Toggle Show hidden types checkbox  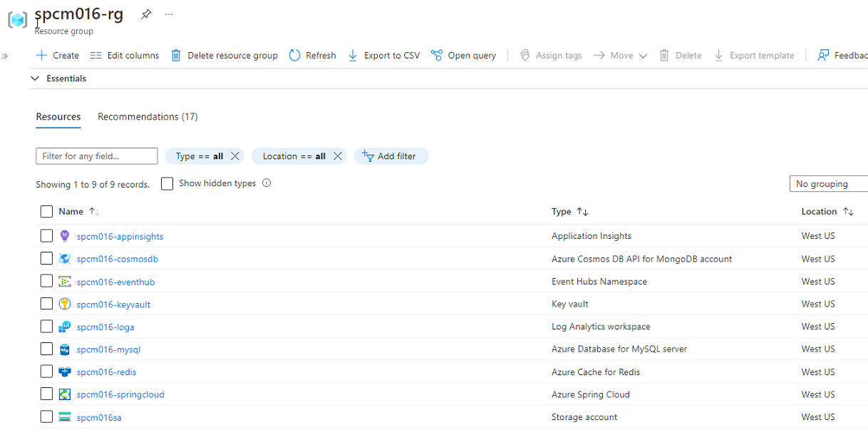coord(167,184)
